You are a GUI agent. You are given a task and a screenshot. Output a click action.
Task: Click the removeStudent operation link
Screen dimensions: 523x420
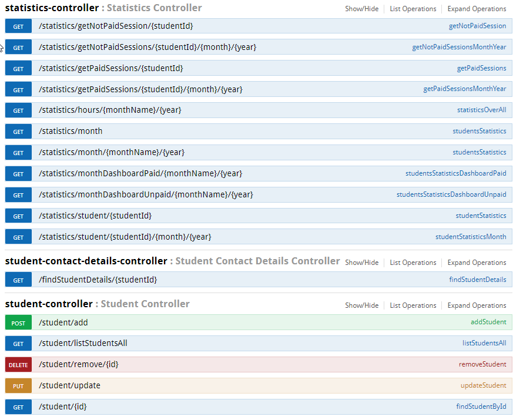482,364
